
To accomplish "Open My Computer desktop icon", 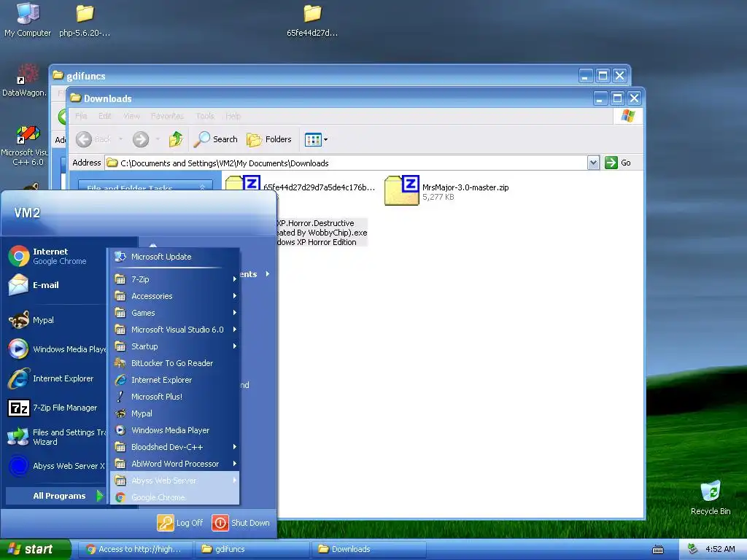I will [x=28, y=20].
